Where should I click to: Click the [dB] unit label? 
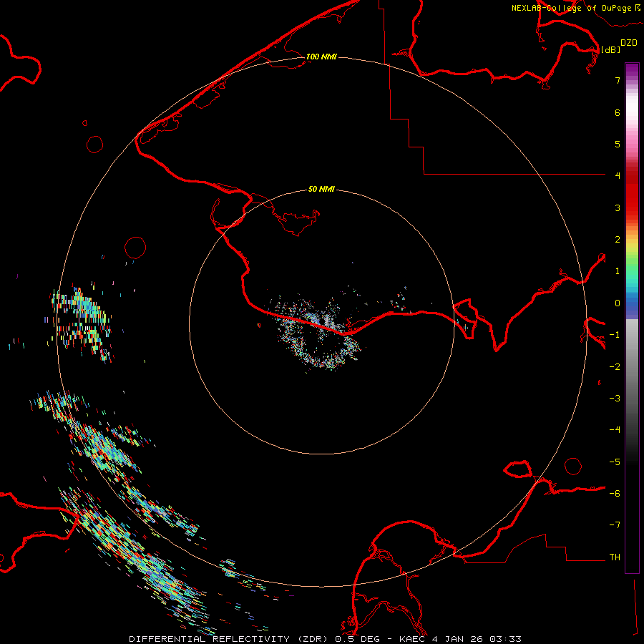[611, 49]
